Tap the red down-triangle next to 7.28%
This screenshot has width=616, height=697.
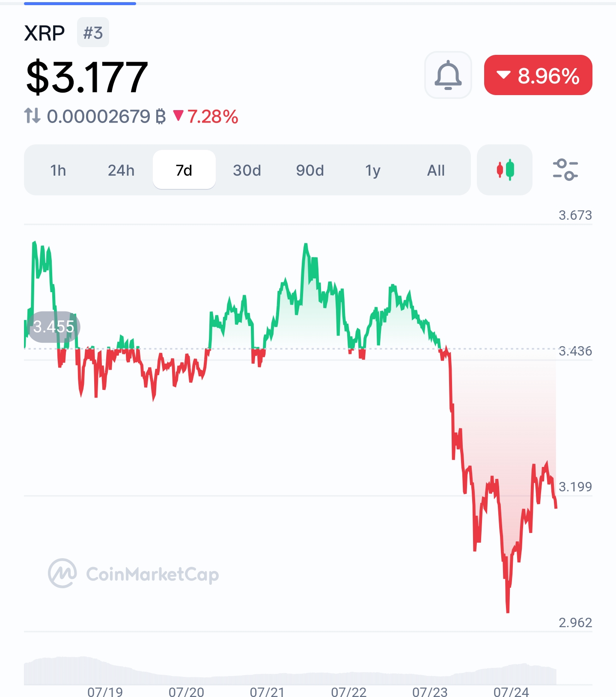[179, 115]
